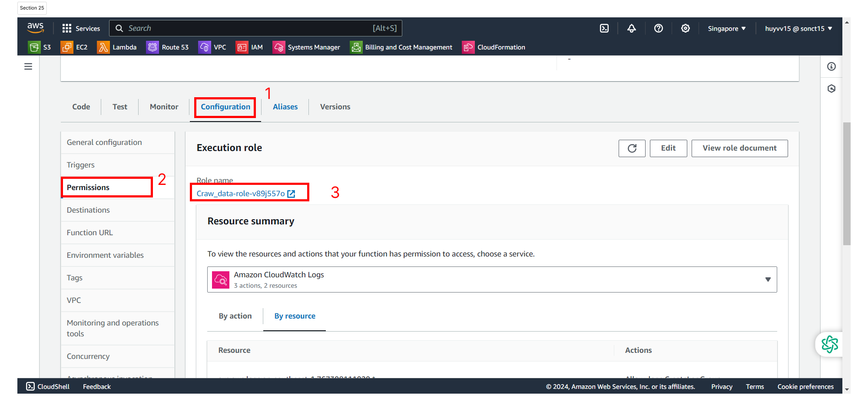
Task: Open Lambda from the favorites bar
Action: 117,47
